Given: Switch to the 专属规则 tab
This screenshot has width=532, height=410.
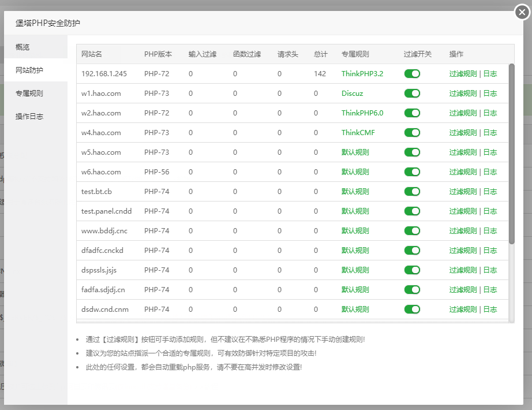Looking at the screenshot, I should tap(29, 93).
